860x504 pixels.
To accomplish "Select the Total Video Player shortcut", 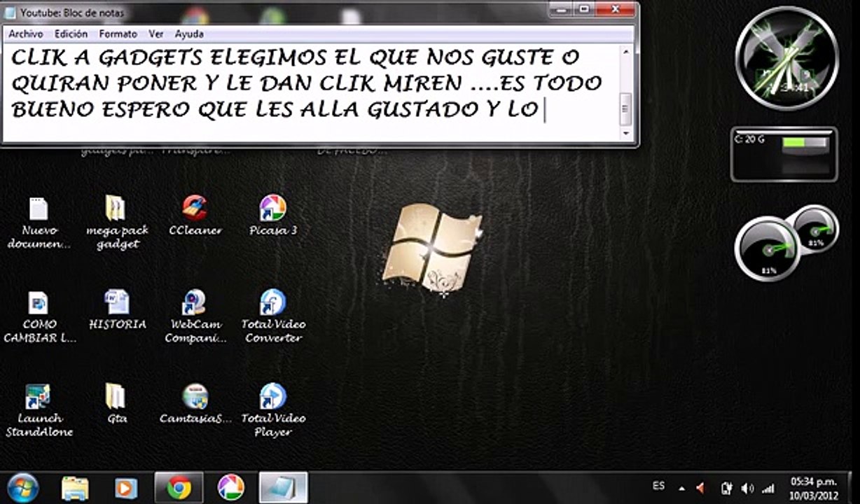I will (273, 411).
